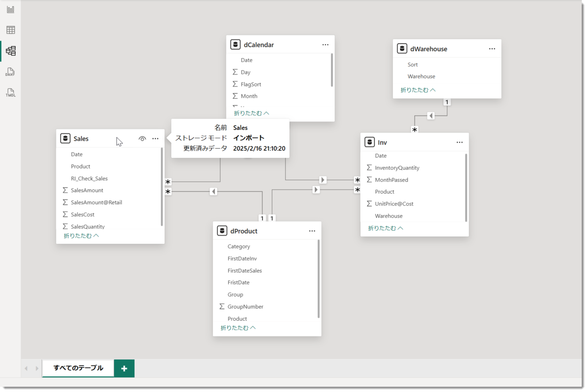Open DAX query view icon
This screenshot has width=587, height=392.
tap(10, 72)
